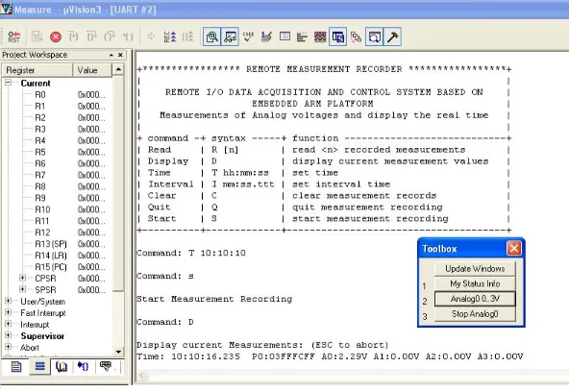
Task: Open the Memory window toolbar icon
Action: [284, 37]
